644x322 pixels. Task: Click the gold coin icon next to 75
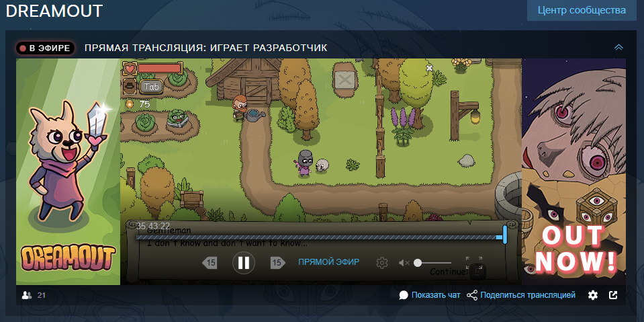point(130,104)
